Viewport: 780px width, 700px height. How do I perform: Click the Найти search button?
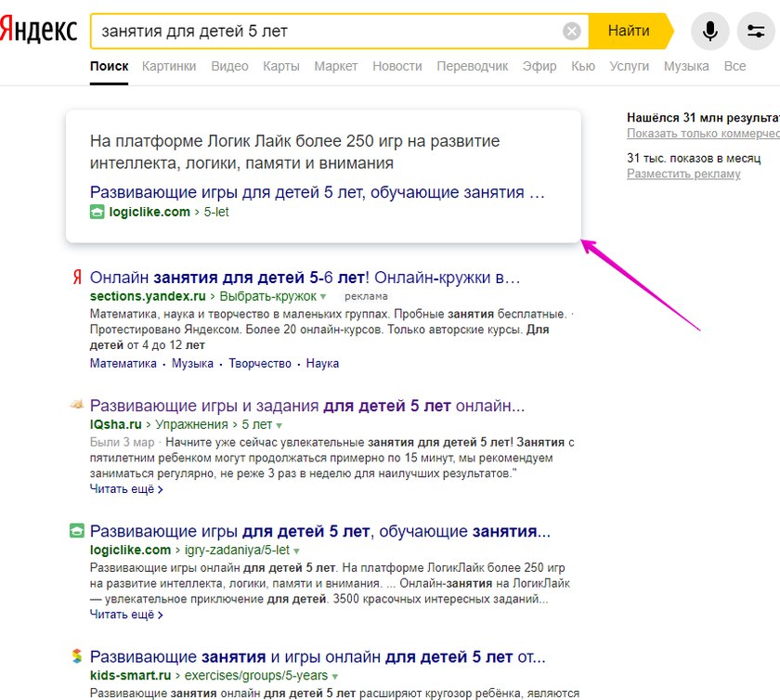tap(629, 32)
